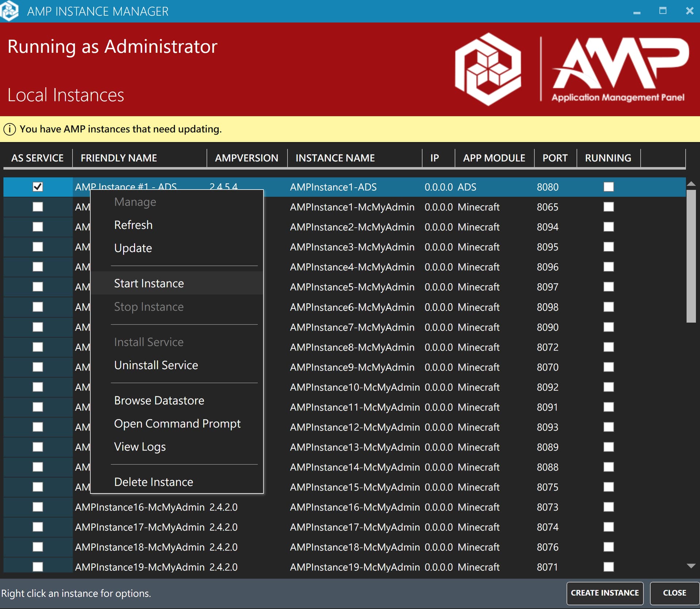Close the AMP Instance Manager window
Viewport: 700px width, 609px height.
click(x=689, y=11)
